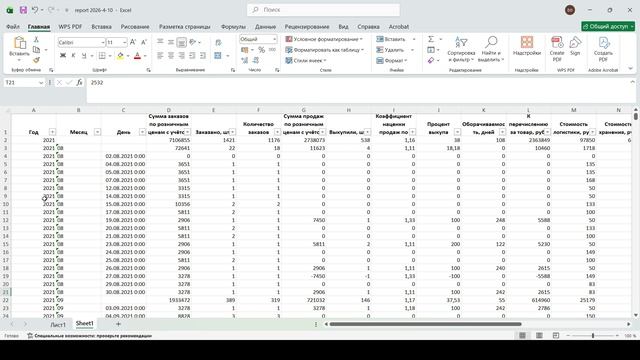640x360 pixels.
Task: Toggle top vertical alignment
Action: coord(160,42)
